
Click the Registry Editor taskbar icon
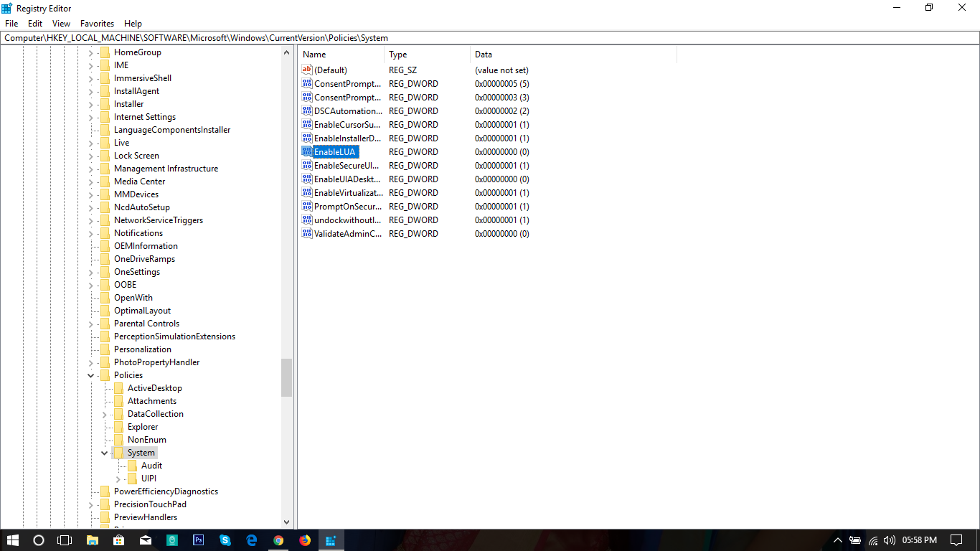point(331,540)
